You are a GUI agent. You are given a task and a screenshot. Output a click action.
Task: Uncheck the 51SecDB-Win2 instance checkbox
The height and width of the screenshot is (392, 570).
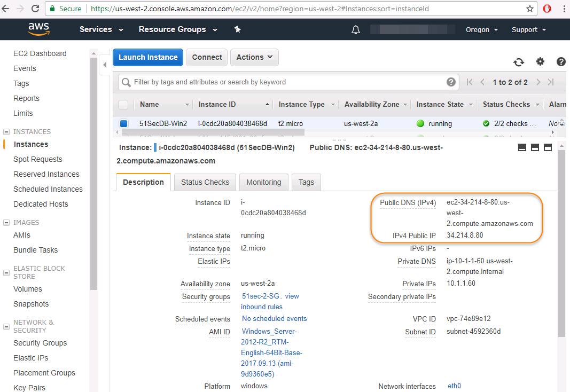[123, 123]
